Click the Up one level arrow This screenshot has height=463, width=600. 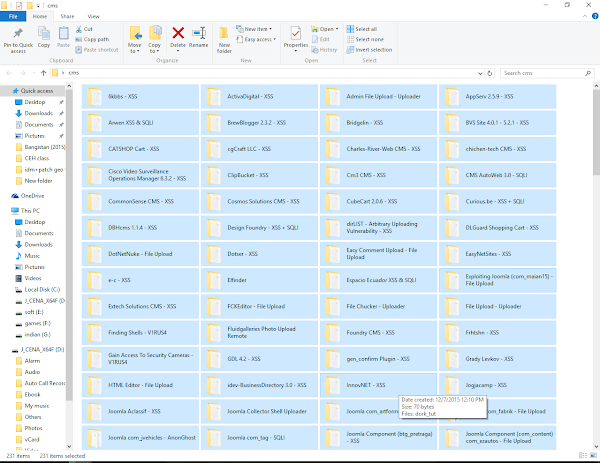43,73
